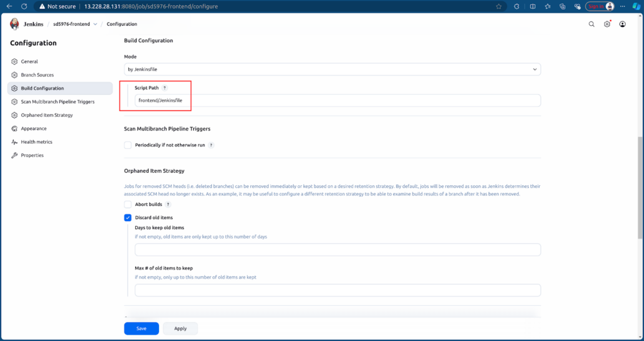Open the Manage Jenkins gear icon
The width and height of the screenshot is (644, 341).
(x=607, y=24)
